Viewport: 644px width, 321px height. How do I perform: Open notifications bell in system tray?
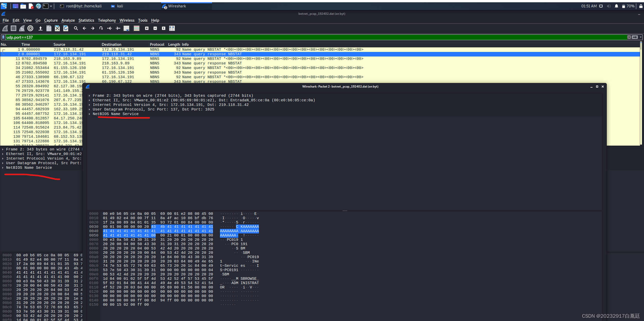pyautogui.click(x=616, y=6)
